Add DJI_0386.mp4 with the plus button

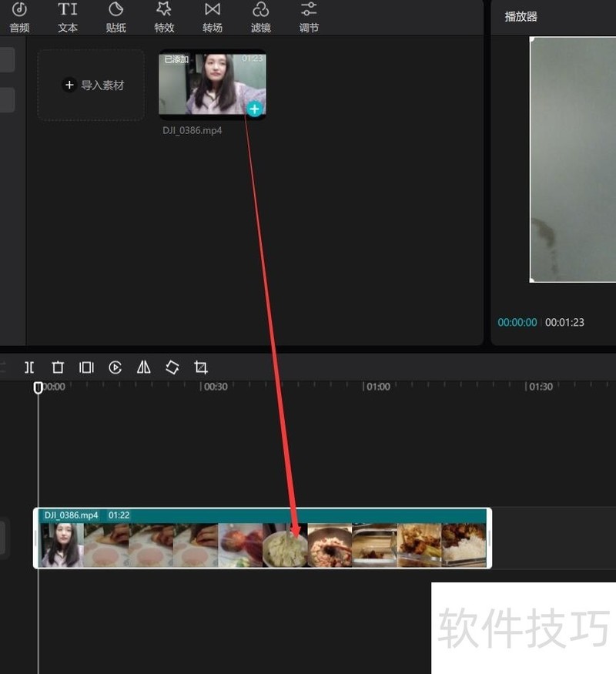point(255,109)
